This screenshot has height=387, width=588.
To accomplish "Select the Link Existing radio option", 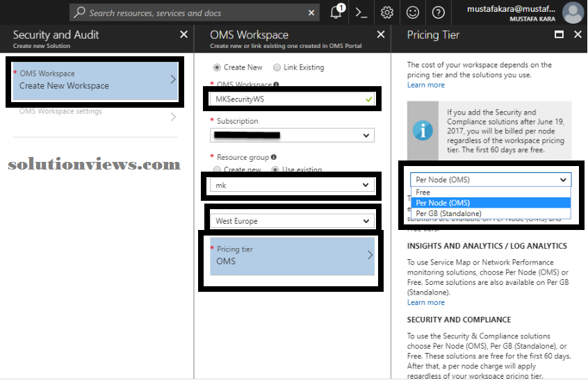I will tap(277, 67).
